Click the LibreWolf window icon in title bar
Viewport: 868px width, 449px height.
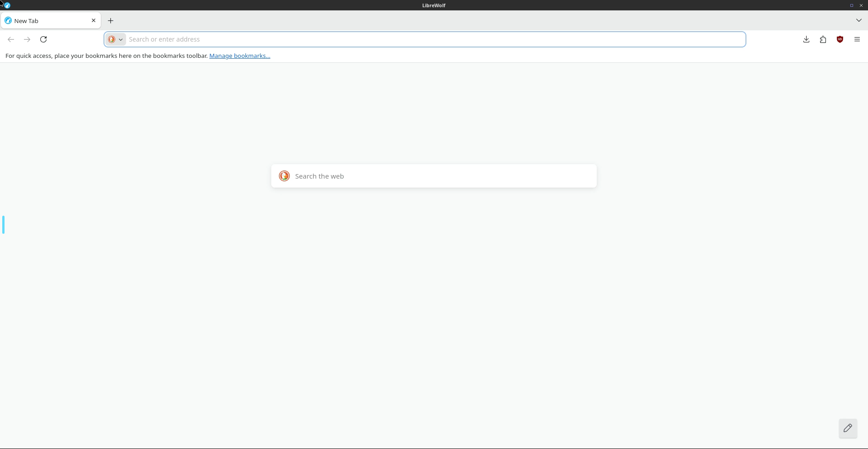tap(7, 5)
